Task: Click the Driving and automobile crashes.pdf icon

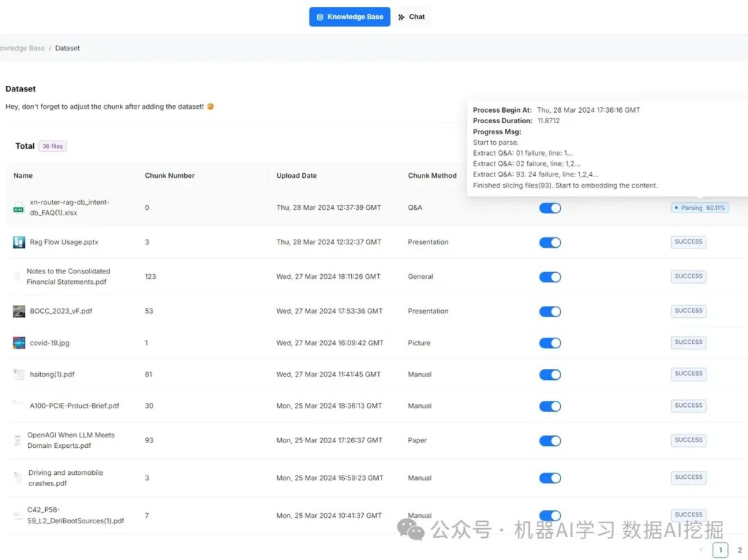Action: [x=18, y=478]
